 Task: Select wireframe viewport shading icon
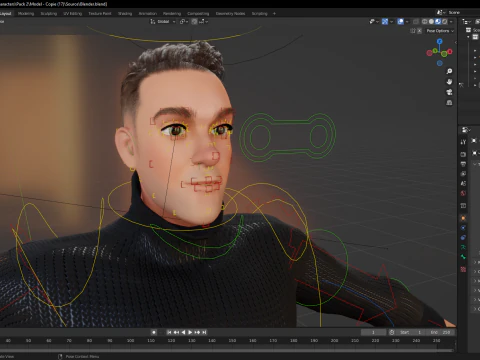point(425,22)
